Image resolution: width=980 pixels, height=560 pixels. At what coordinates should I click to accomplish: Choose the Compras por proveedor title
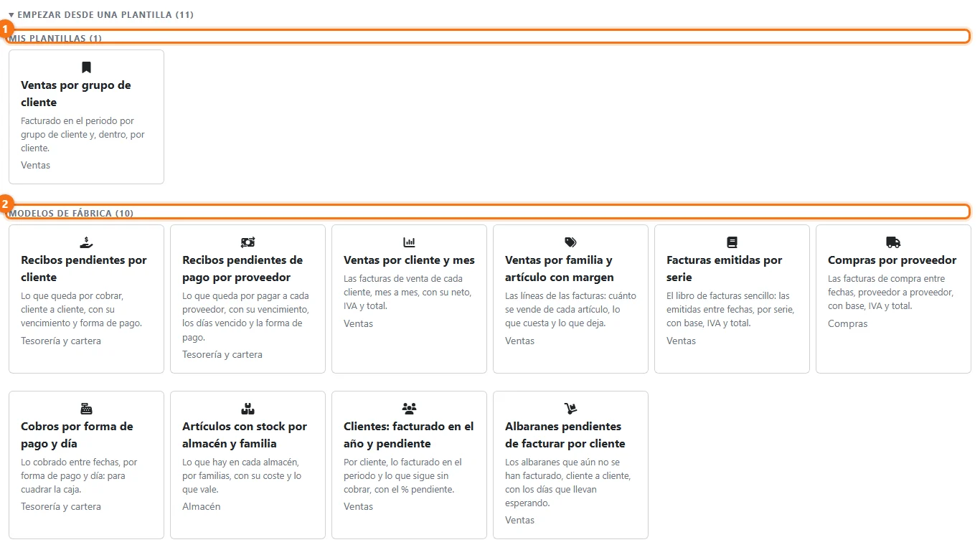point(892,260)
